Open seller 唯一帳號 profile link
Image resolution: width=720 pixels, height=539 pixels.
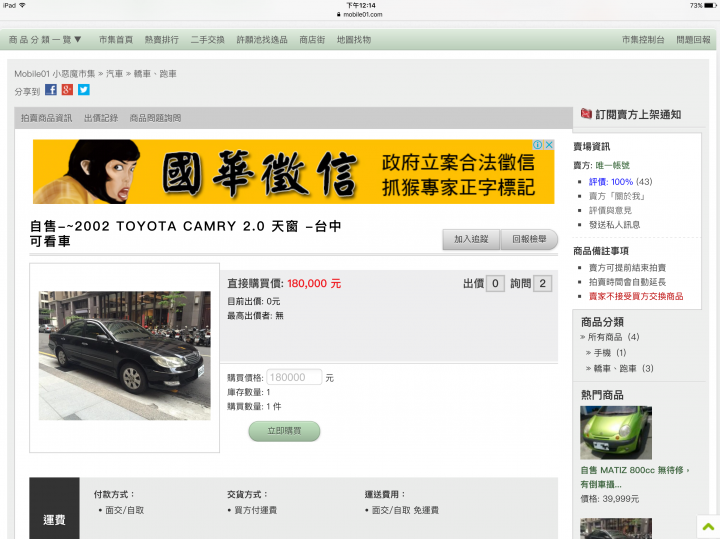click(613, 165)
